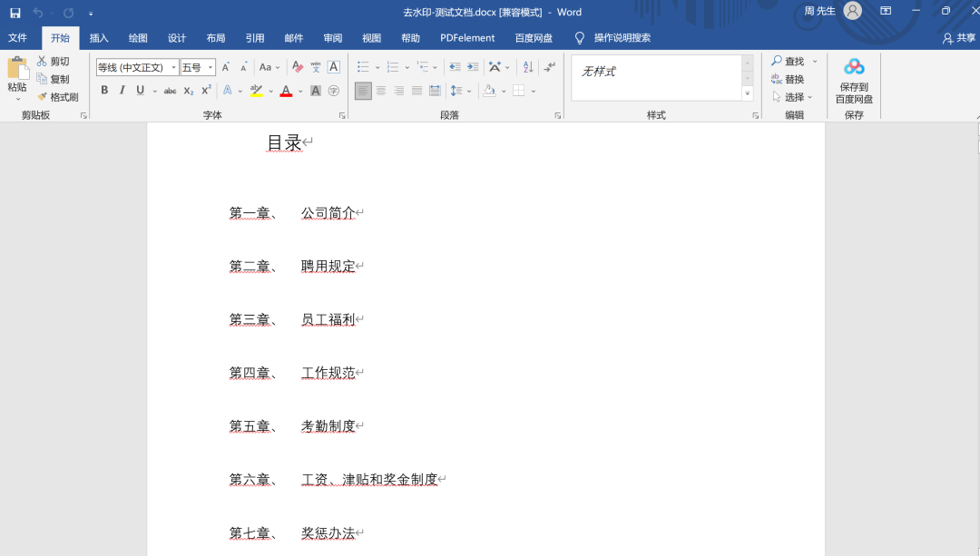Toggle Bold formatting
Image resolution: width=980 pixels, height=556 pixels.
104,91
